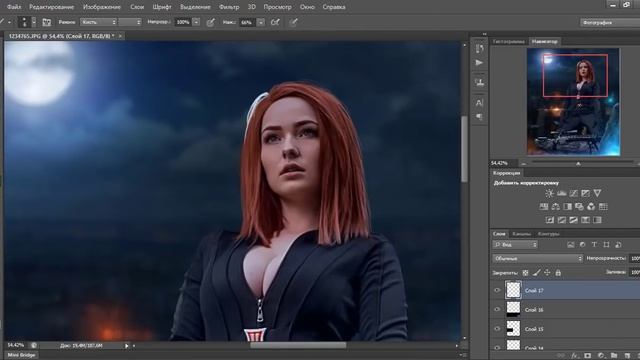This screenshot has height=360, width=640.
Task: Add an Exposure adjustment layer
Action: tap(585, 193)
